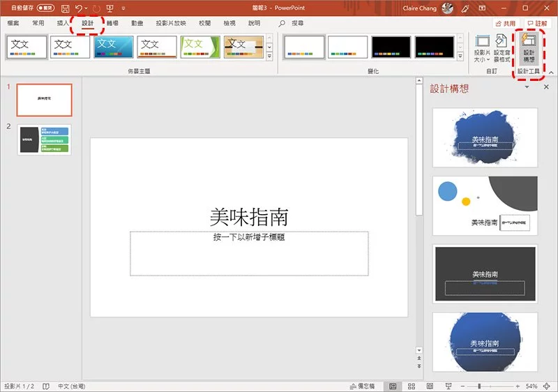Image resolution: width=558 pixels, height=392 pixels.
Task: Expand the themes gallery more arrow
Action: click(x=269, y=56)
